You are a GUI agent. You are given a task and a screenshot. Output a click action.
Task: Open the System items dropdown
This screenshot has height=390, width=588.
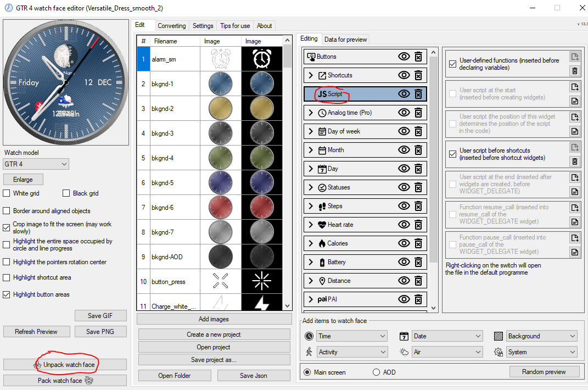[541, 352]
